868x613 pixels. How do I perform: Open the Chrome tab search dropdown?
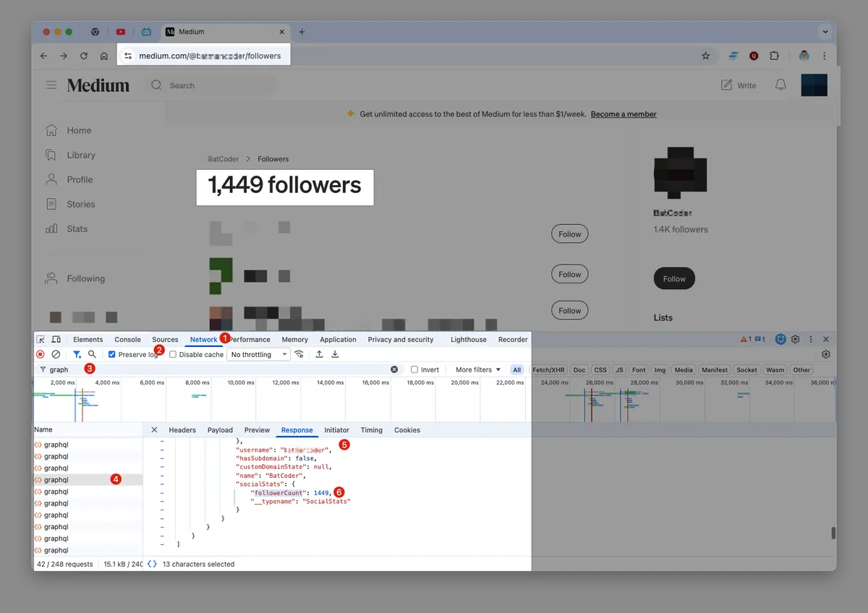point(825,32)
